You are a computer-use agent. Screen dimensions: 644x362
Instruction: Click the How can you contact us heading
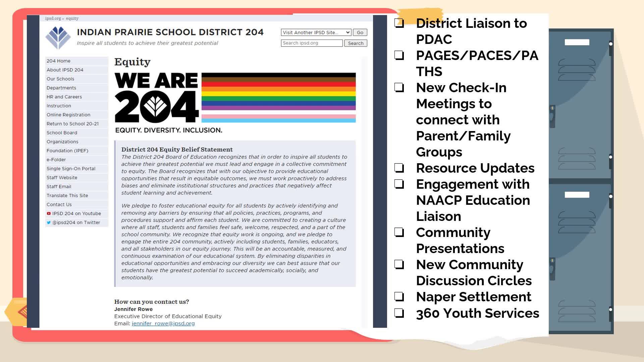coord(151,302)
